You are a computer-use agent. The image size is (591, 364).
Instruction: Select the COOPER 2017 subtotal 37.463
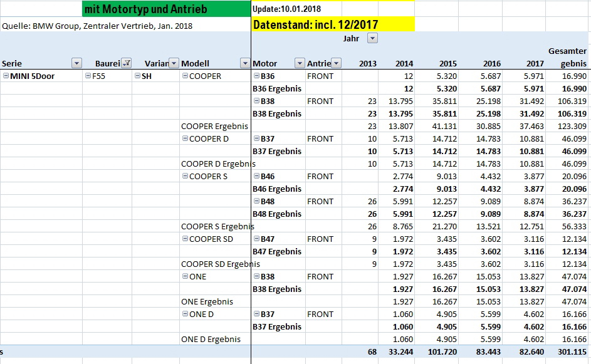click(x=531, y=126)
